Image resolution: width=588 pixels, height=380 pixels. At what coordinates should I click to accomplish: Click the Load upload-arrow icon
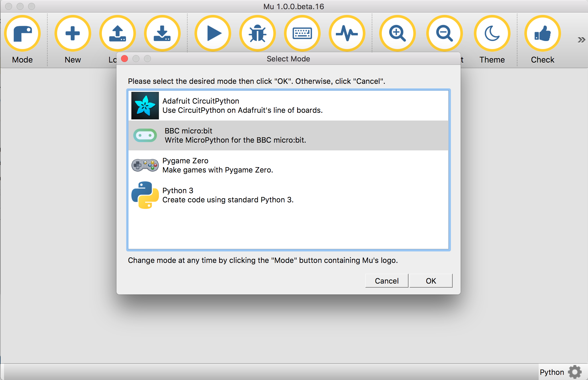point(117,34)
